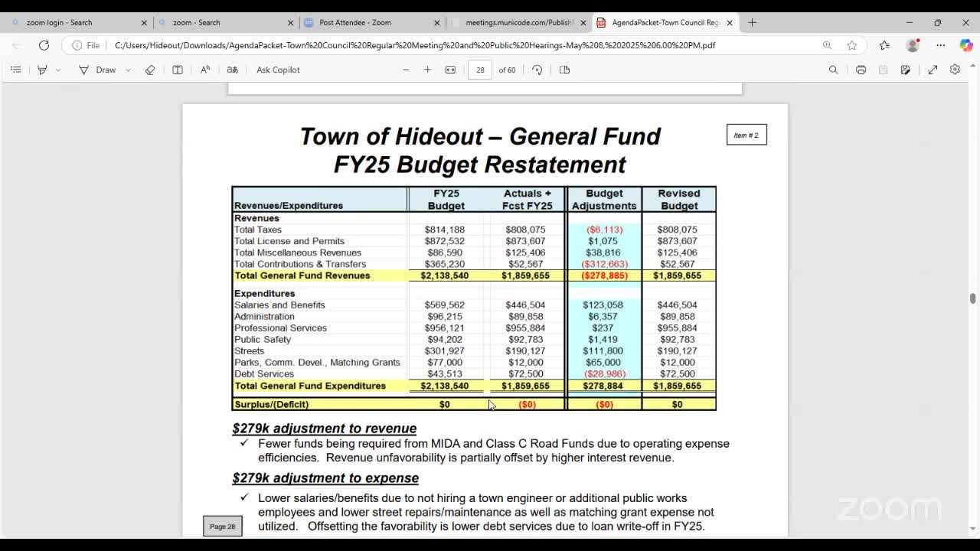Click the vertical scrollbar thumb
Image resolution: width=980 pixels, height=551 pixels.
coord(972,298)
